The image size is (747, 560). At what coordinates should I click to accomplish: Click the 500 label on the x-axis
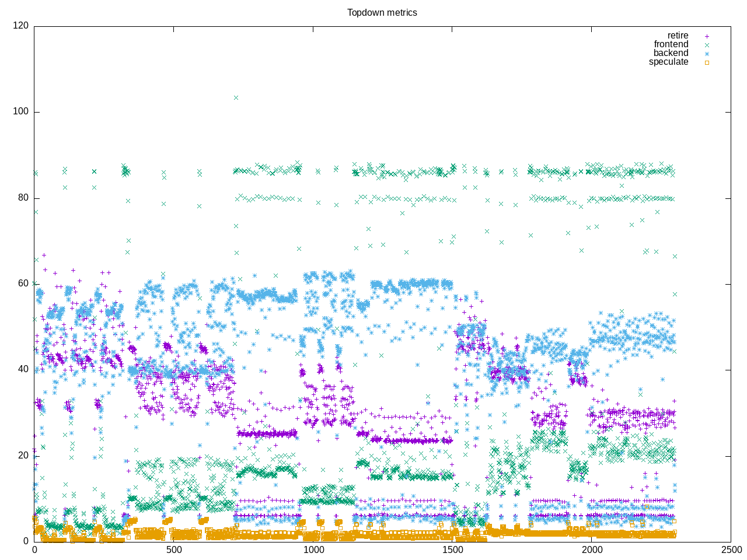tap(173, 550)
